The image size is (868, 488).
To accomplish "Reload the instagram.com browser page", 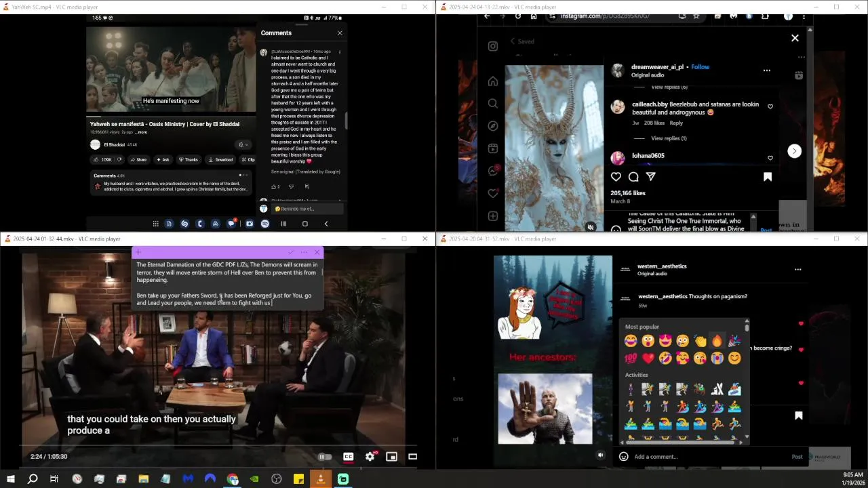I will pos(518,16).
